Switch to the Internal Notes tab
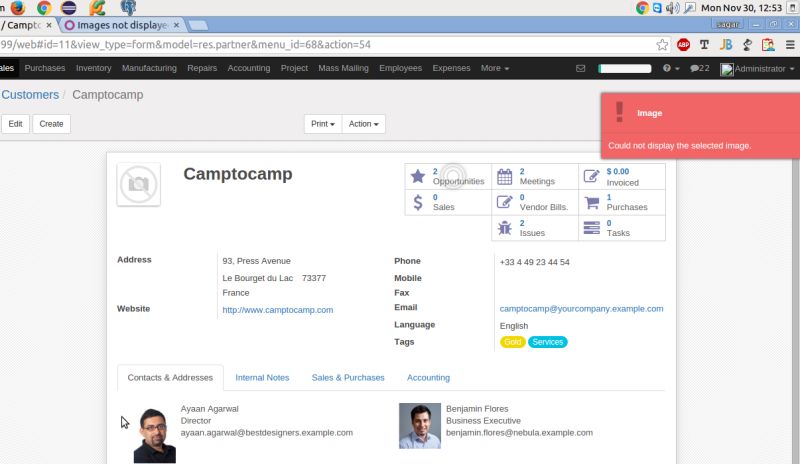The width and height of the screenshot is (800, 464). click(262, 378)
